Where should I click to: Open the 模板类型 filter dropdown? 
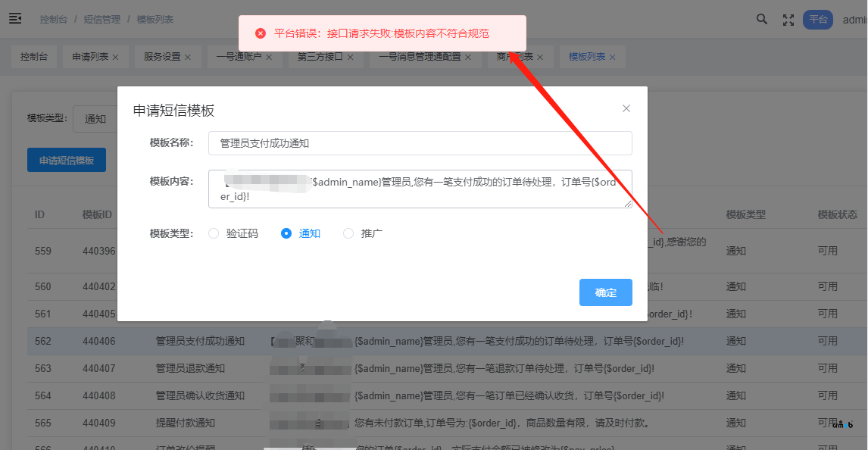point(95,119)
